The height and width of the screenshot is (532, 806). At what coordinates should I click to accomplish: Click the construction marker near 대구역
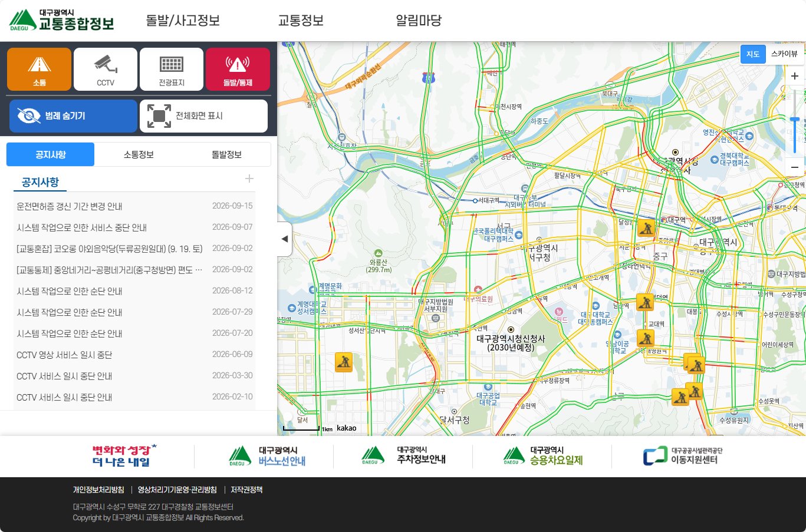point(646,228)
